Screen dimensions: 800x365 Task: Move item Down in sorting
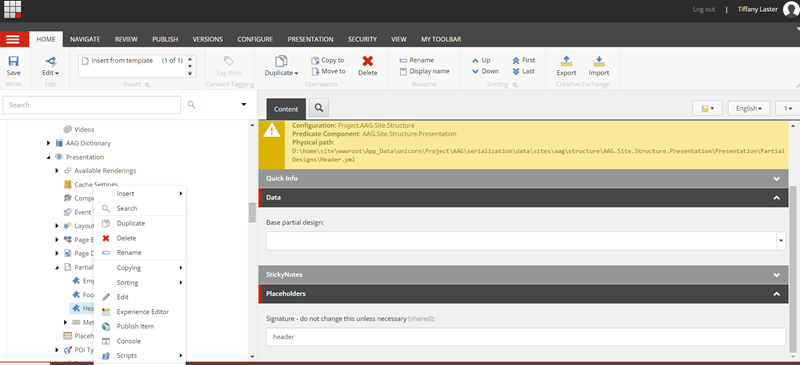(x=485, y=71)
